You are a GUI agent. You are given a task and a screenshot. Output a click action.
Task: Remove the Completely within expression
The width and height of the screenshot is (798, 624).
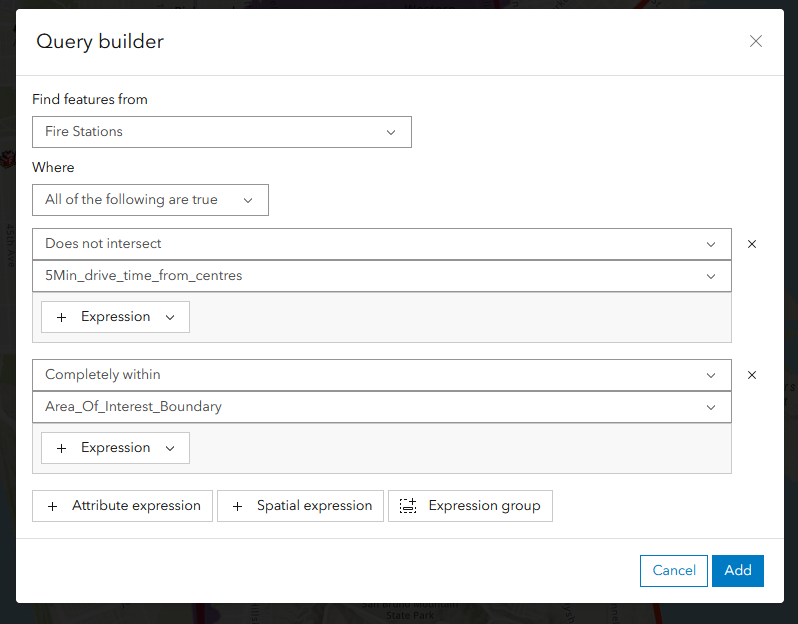coord(752,375)
